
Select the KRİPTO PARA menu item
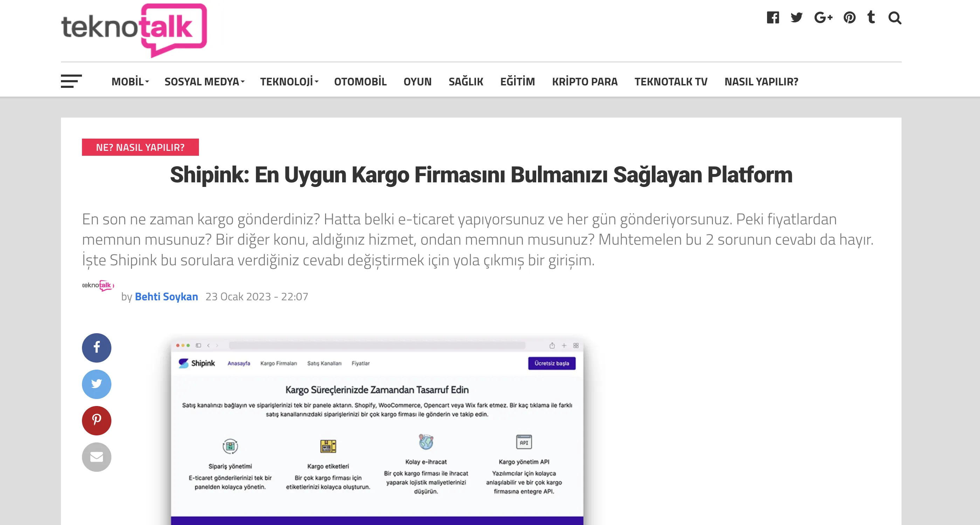click(585, 81)
